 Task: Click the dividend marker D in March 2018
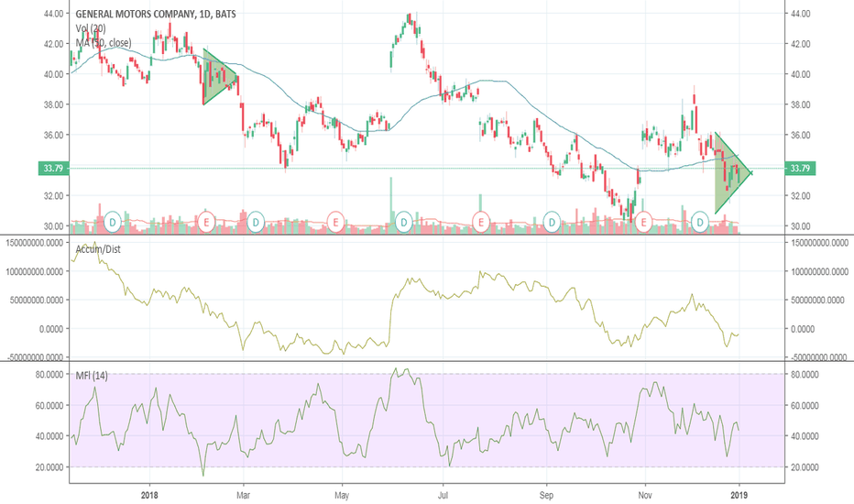(x=256, y=223)
